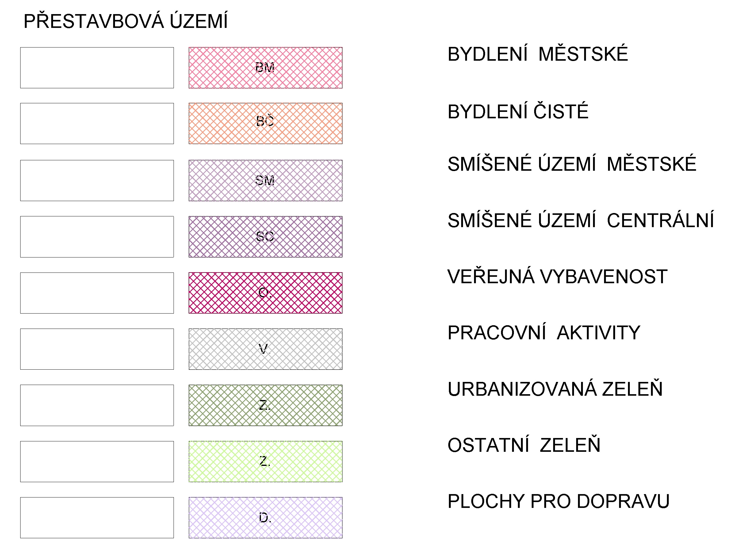This screenshot has width=731, height=560.
Task: Click the empty box beside BM swatch
Action: pos(97,68)
